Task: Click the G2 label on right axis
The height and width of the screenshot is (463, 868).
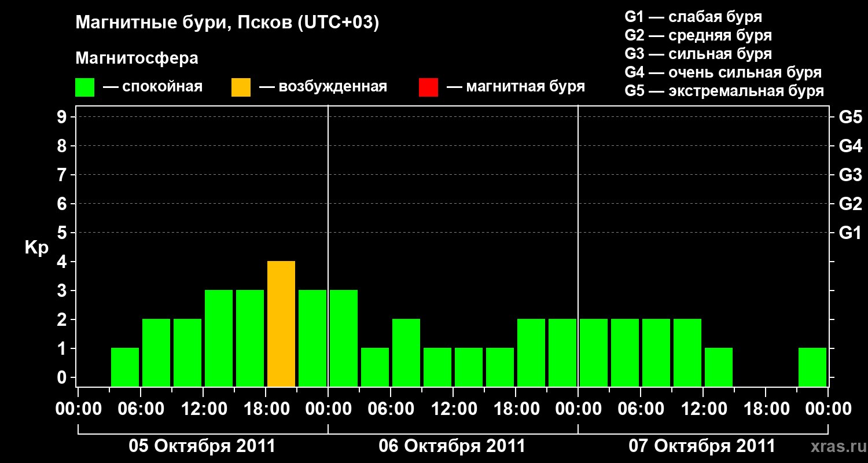Action: coord(850,204)
